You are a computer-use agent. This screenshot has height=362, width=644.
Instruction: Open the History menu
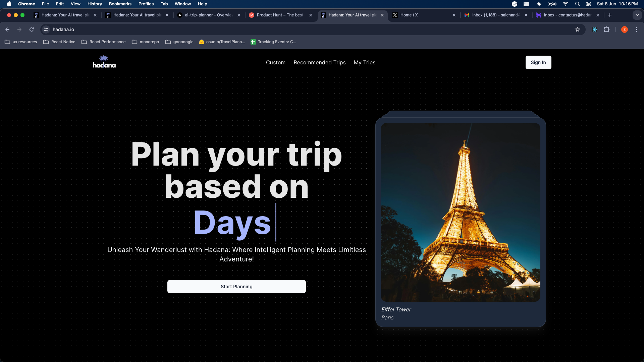click(95, 4)
